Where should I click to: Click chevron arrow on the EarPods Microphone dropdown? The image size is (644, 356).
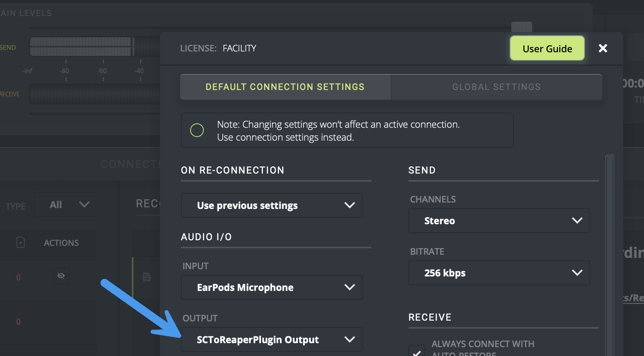349,287
